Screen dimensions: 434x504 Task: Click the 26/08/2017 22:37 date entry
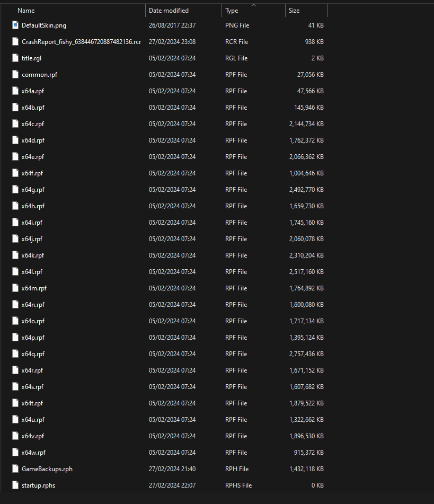point(172,25)
